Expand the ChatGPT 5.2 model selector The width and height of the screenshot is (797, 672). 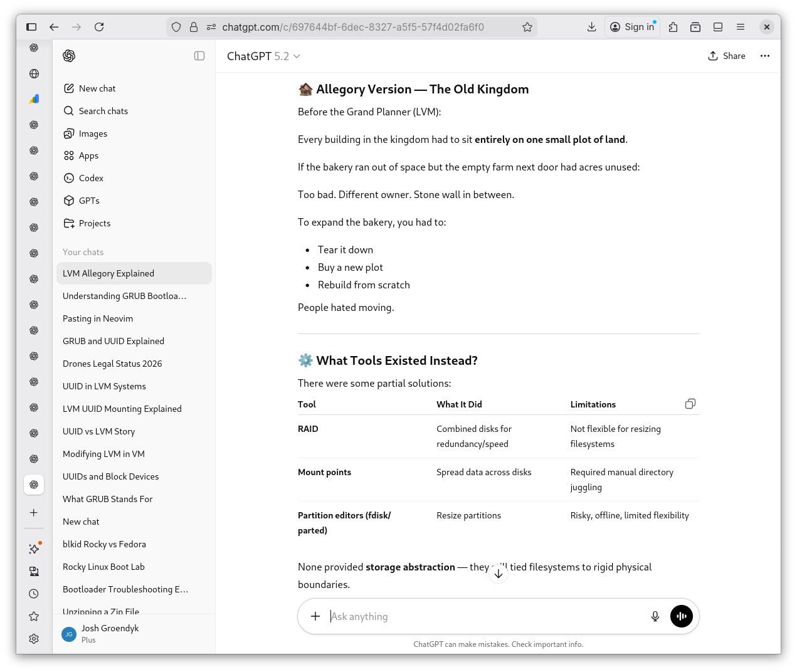[x=263, y=56]
